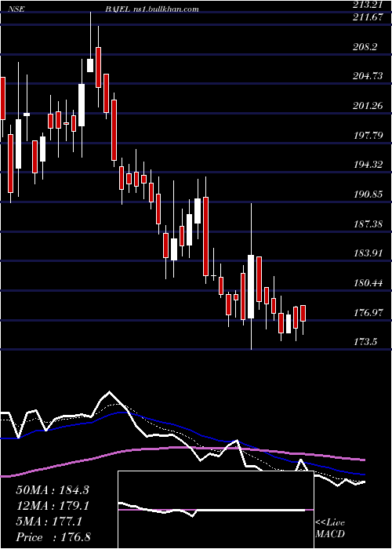The height and width of the screenshot is (549, 392).
Task: Click the 213.21 price axis label
Action: 368,5
